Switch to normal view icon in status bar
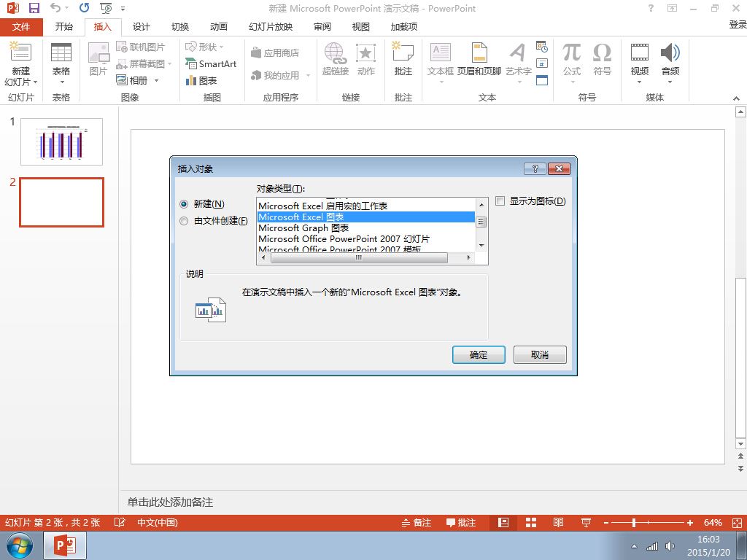The width and height of the screenshot is (747, 560). pos(503,522)
